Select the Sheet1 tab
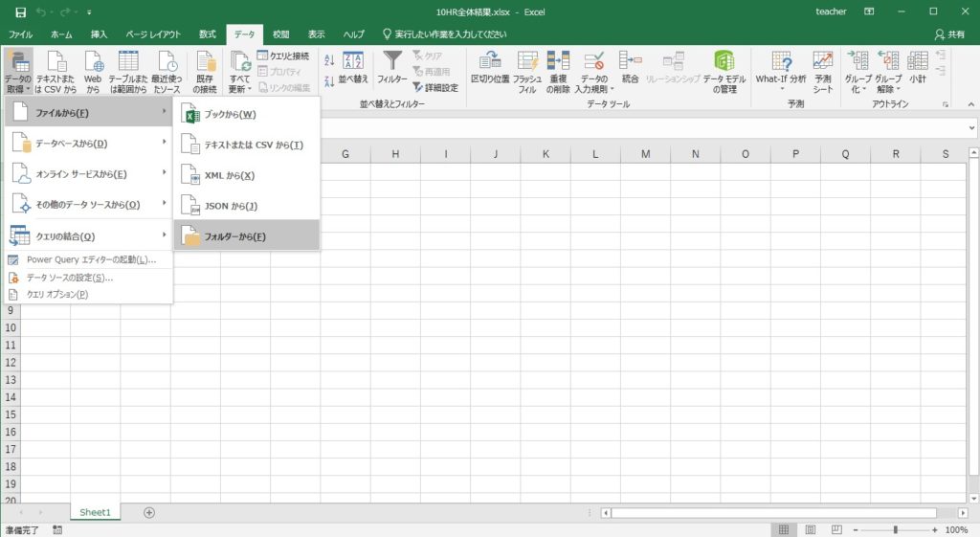Image resolution: width=980 pixels, height=537 pixels. point(95,512)
